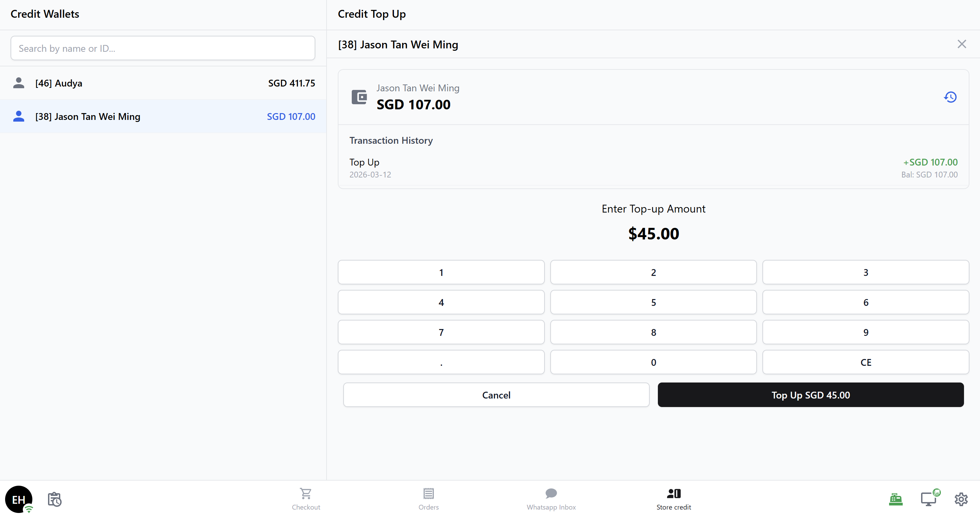
Task: Go to the Checkout tab
Action: pyautogui.click(x=306, y=499)
